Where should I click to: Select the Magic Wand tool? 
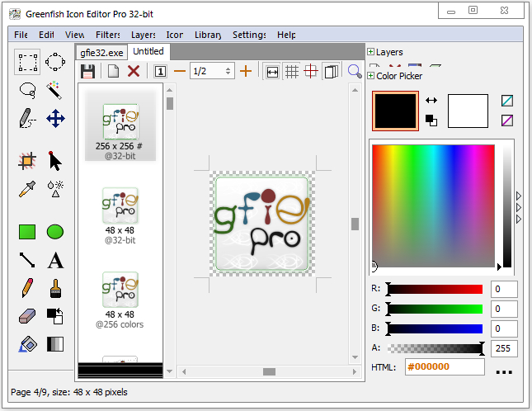tap(54, 90)
